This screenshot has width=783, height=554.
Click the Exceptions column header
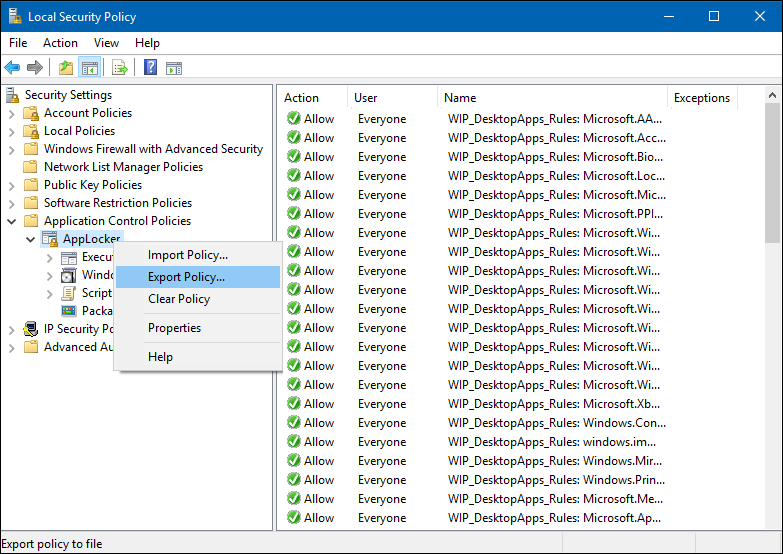click(x=702, y=98)
